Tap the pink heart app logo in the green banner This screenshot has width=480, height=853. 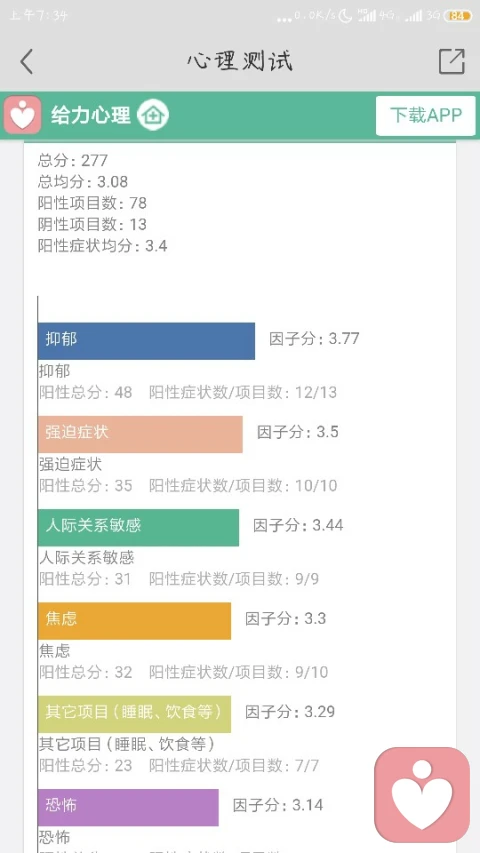point(22,115)
